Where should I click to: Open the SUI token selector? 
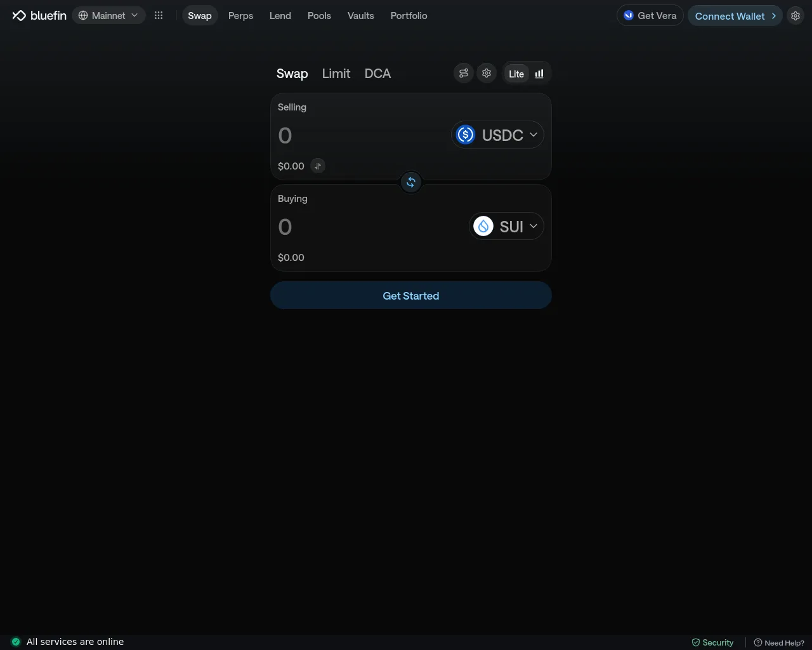pos(506,226)
